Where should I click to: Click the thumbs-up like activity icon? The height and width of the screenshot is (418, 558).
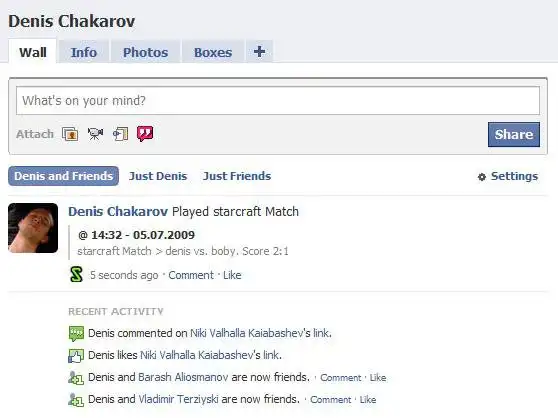click(76, 355)
